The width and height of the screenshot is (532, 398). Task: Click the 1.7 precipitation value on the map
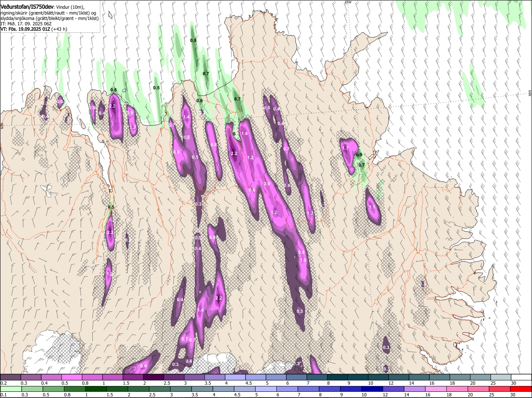[345, 148]
